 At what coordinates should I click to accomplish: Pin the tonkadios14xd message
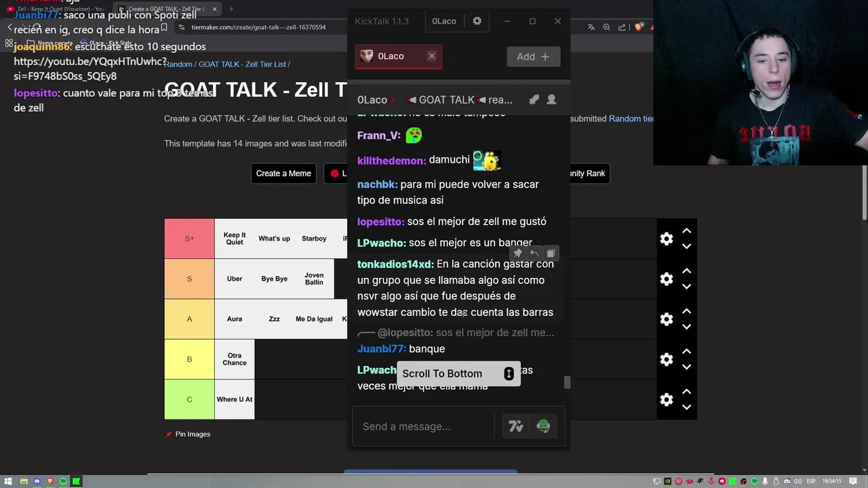pyautogui.click(x=517, y=253)
